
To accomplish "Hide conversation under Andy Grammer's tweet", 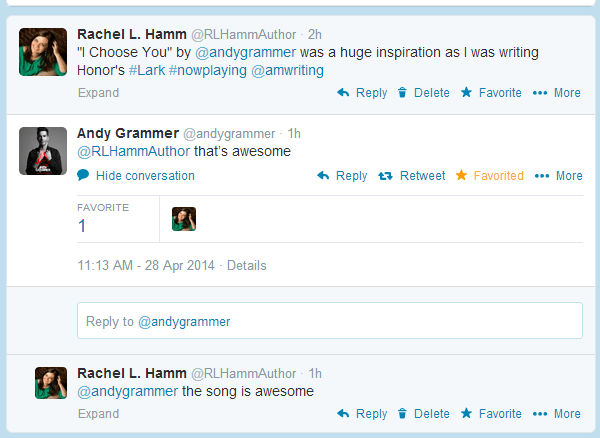I will 136,176.
